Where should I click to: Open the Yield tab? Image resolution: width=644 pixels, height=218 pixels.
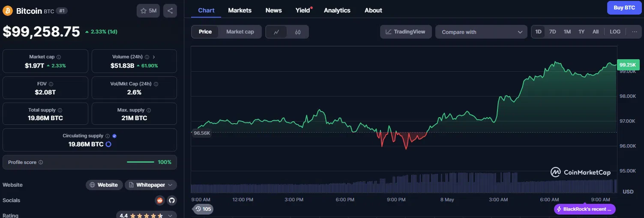[x=303, y=10]
